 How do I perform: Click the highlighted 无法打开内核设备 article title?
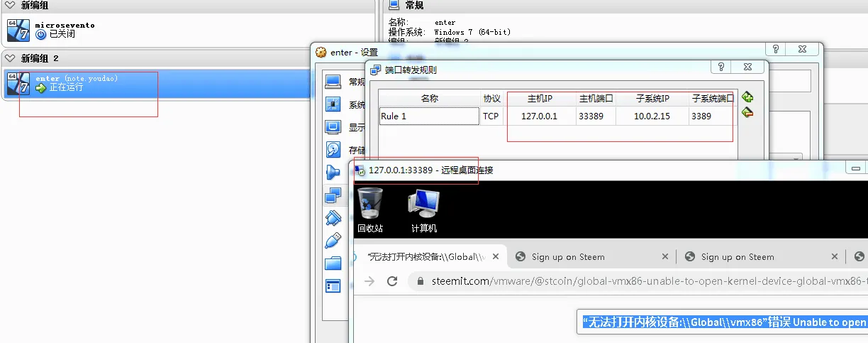(724, 322)
